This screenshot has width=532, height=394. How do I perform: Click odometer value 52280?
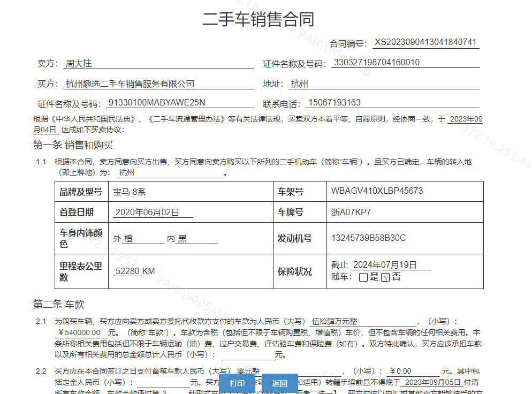[127, 271]
